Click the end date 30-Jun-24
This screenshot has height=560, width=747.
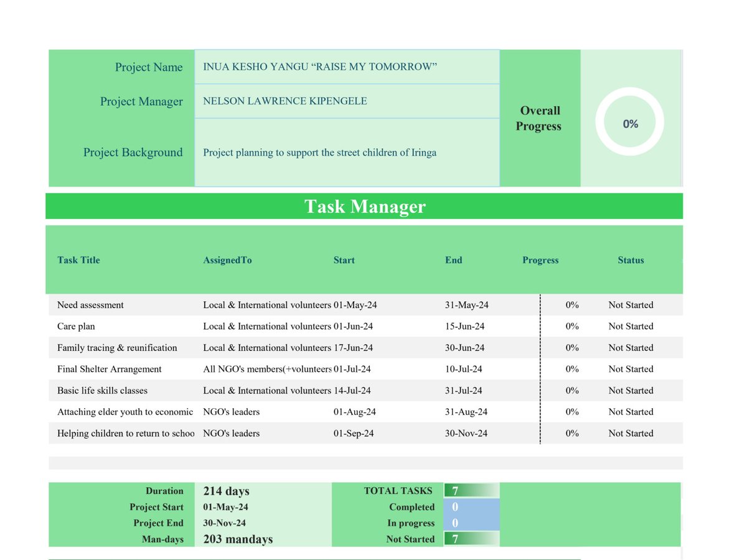point(464,348)
